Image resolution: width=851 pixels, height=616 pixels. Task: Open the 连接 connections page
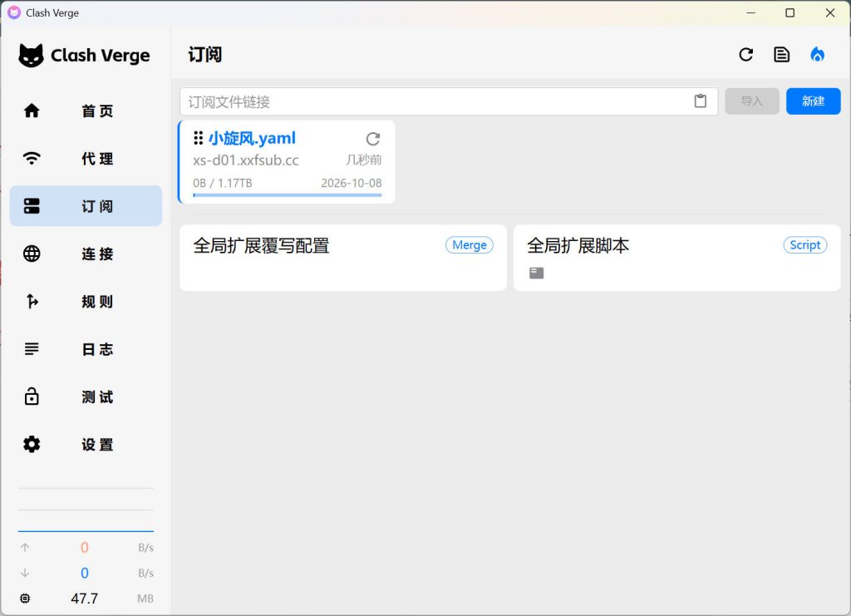pyautogui.click(x=86, y=254)
